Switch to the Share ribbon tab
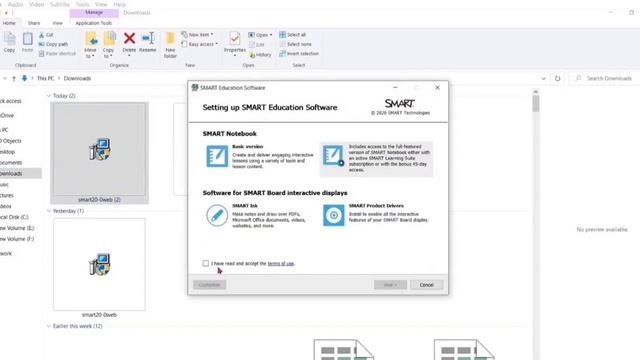 34,23
